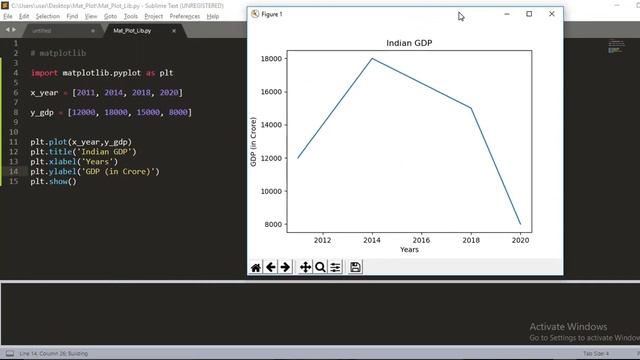Click the 2016 x-axis tick label
Screen dimensions: 640x360
(421, 240)
